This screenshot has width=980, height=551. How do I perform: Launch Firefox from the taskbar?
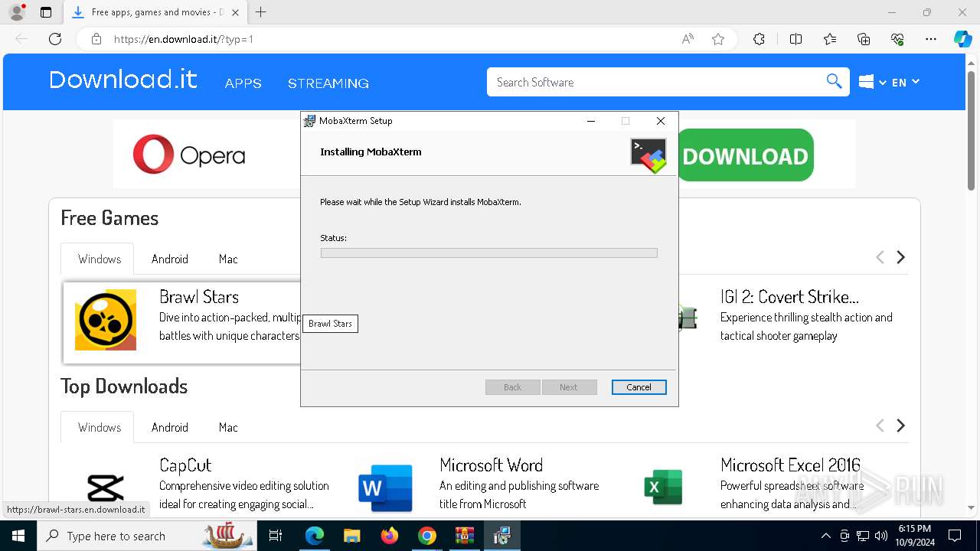click(x=390, y=536)
